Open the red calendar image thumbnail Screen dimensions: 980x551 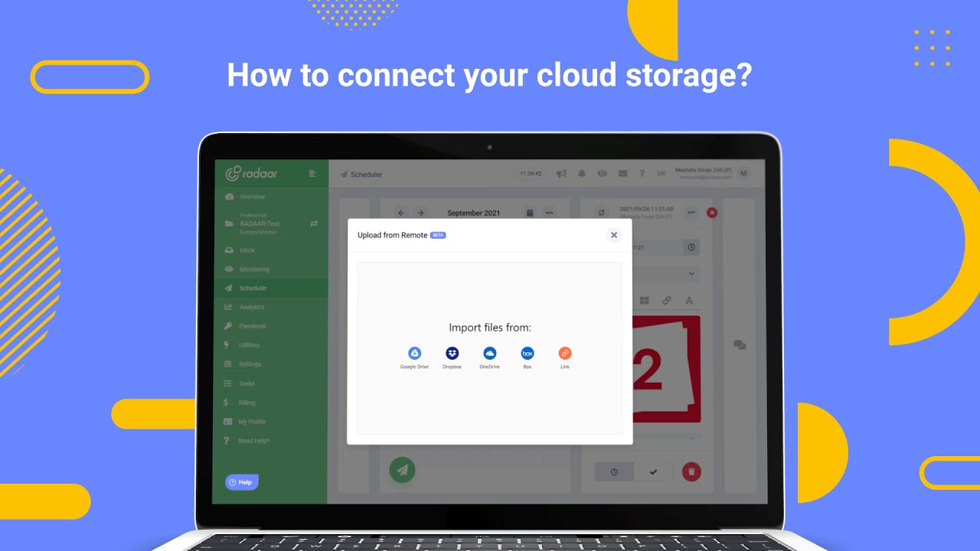(666, 369)
